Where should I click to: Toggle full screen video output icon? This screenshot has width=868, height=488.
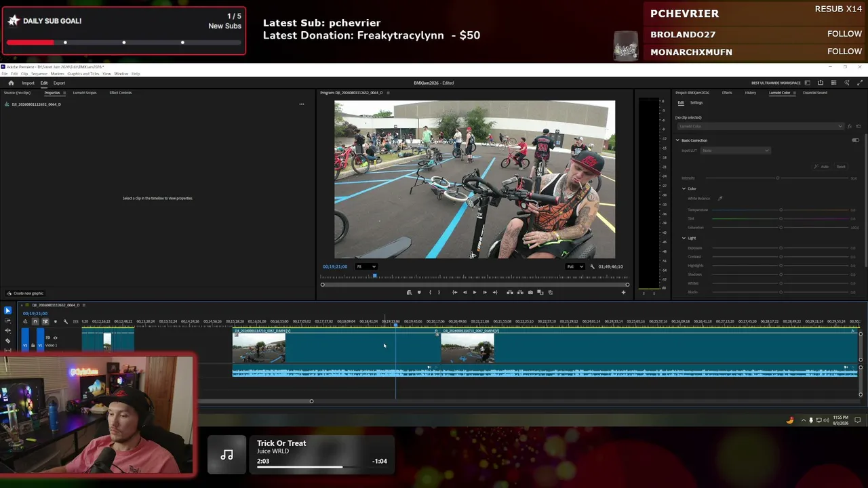point(860,83)
